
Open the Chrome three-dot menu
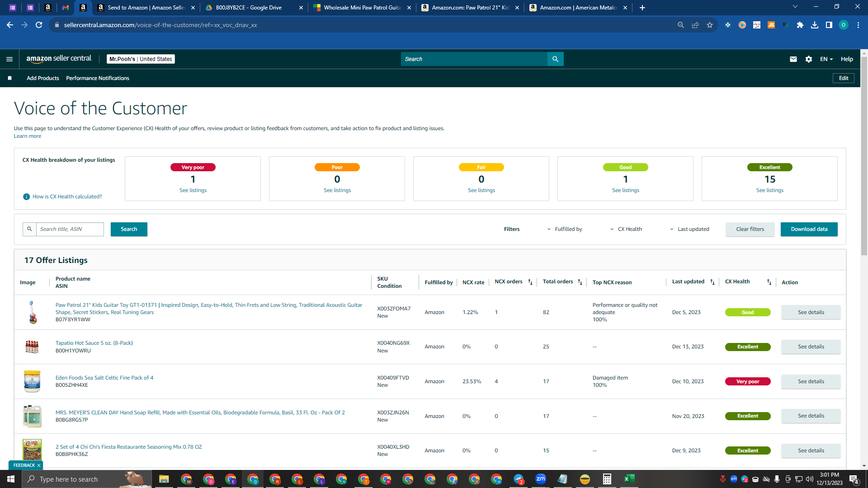pyautogui.click(x=858, y=25)
